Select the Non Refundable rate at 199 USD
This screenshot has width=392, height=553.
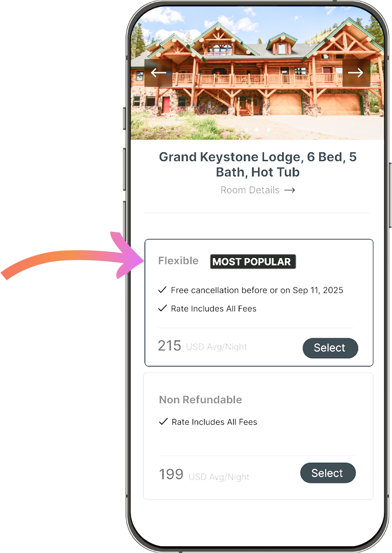(x=328, y=473)
